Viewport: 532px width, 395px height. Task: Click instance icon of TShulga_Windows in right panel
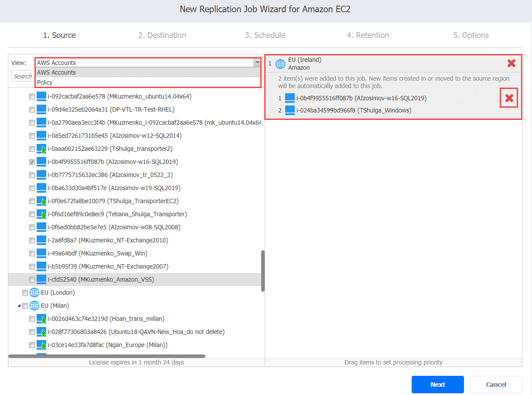(x=290, y=110)
